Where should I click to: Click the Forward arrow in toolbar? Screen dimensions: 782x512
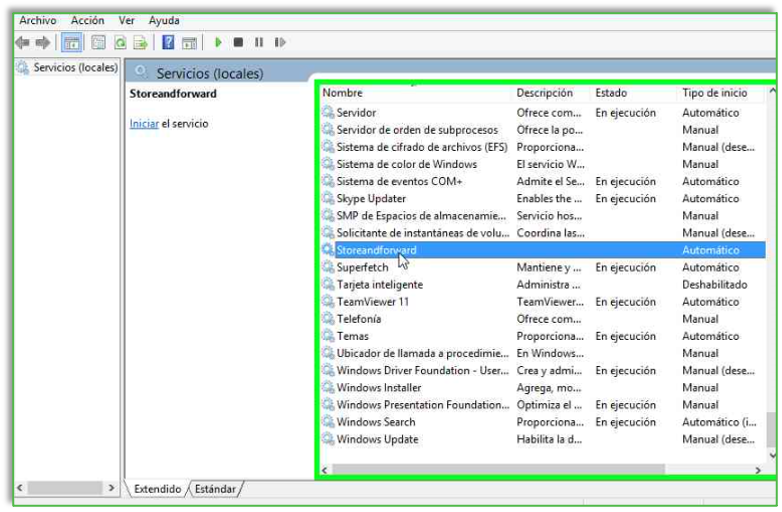[x=43, y=43]
